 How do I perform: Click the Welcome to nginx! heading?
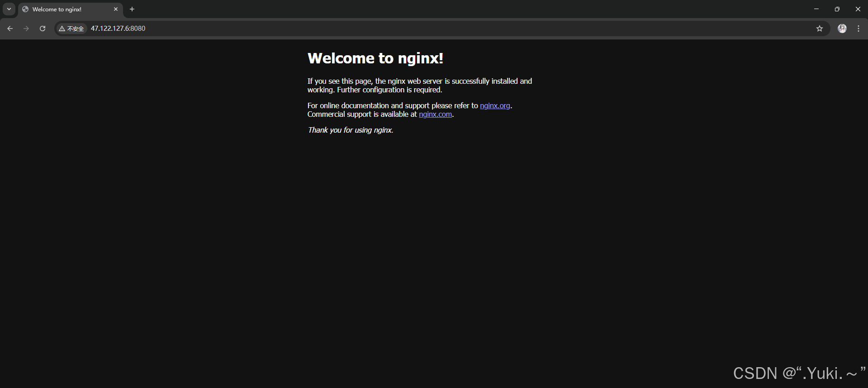(x=375, y=58)
